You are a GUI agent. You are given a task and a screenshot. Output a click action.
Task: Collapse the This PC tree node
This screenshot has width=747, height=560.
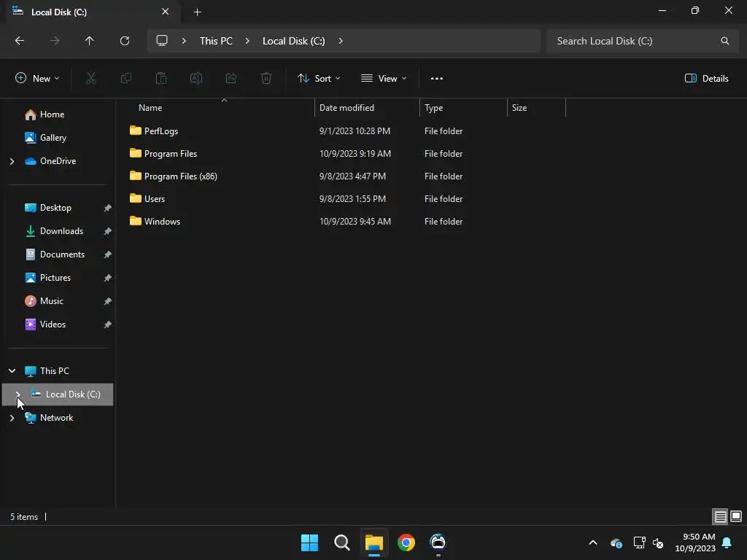click(12, 371)
